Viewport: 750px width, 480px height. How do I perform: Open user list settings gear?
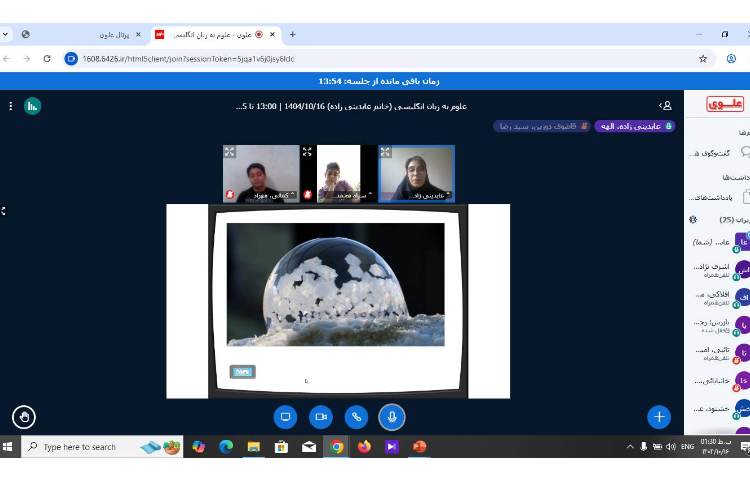(x=693, y=219)
